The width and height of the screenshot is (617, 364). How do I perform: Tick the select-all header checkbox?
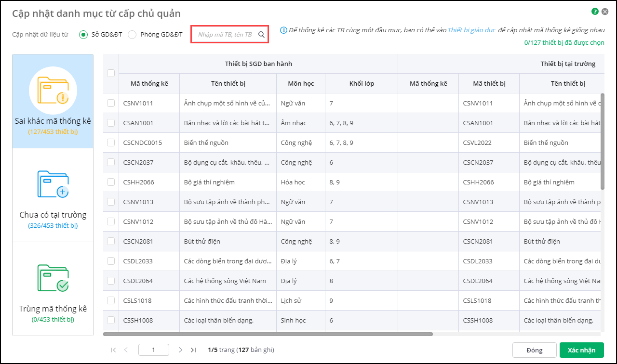111,73
